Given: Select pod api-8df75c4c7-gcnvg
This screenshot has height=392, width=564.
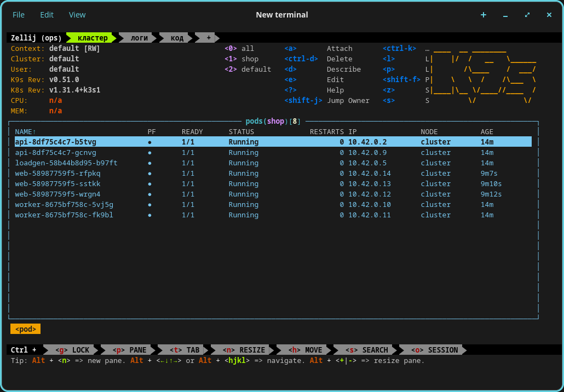Looking at the screenshot, I should (273, 153).
